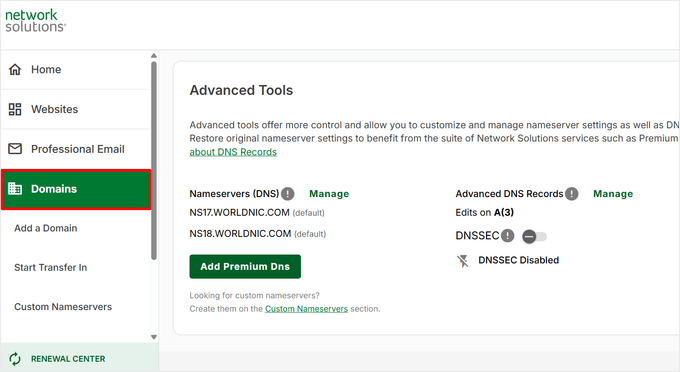Click 'Looking for custom nameservers?' text
The width and height of the screenshot is (680, 372).
point(254,295)
